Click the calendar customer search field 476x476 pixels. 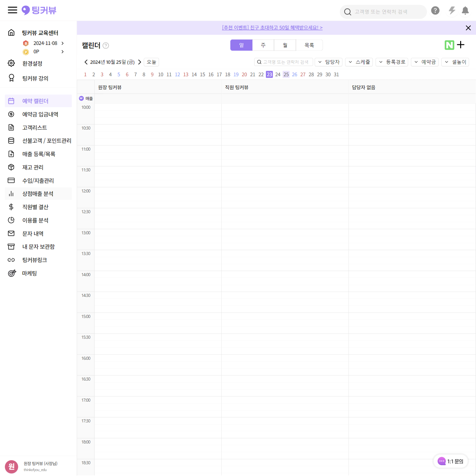(284, 62)
